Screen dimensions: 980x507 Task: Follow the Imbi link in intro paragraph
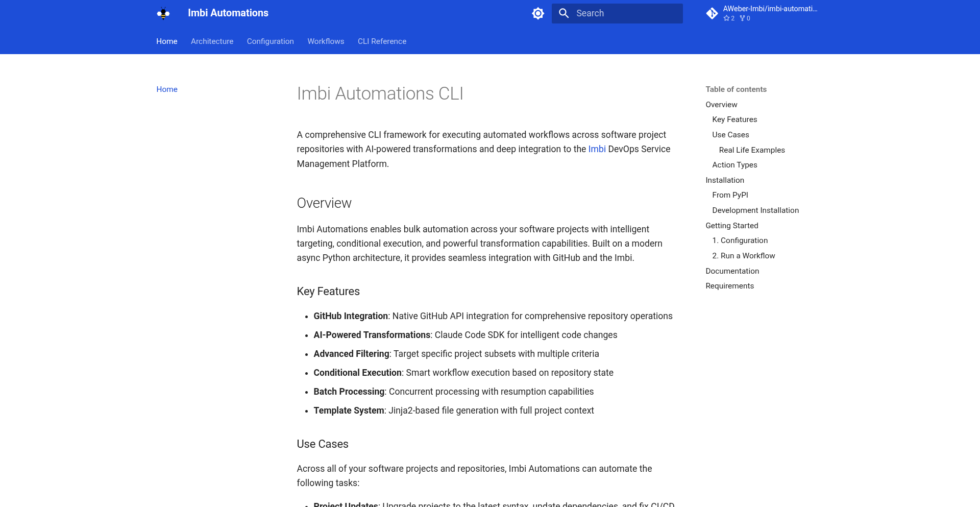pyautogui.click(x=597, y=149)
